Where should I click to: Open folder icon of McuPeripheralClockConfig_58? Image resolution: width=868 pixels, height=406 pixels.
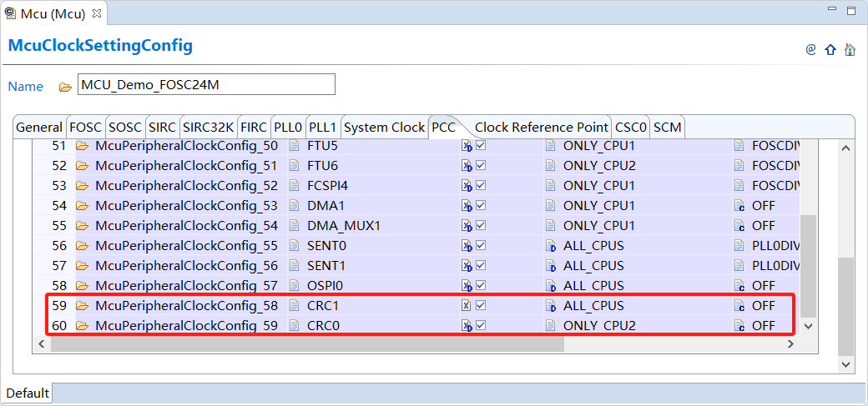coord(82,306)
